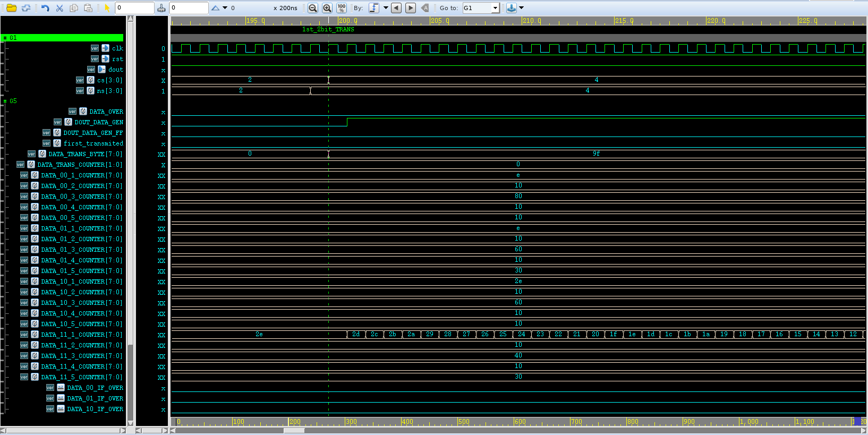Click the second marker time input field
This screenshot has height=435, width=868.
pyautogui.click(x=189, y=8)
